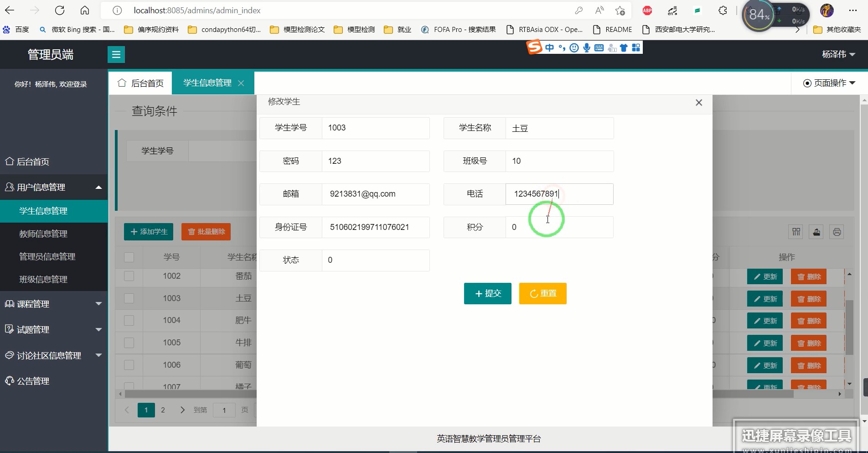Click the print table icon
The width and height of the screenshot is (868, 453).
tap(837, 232)
